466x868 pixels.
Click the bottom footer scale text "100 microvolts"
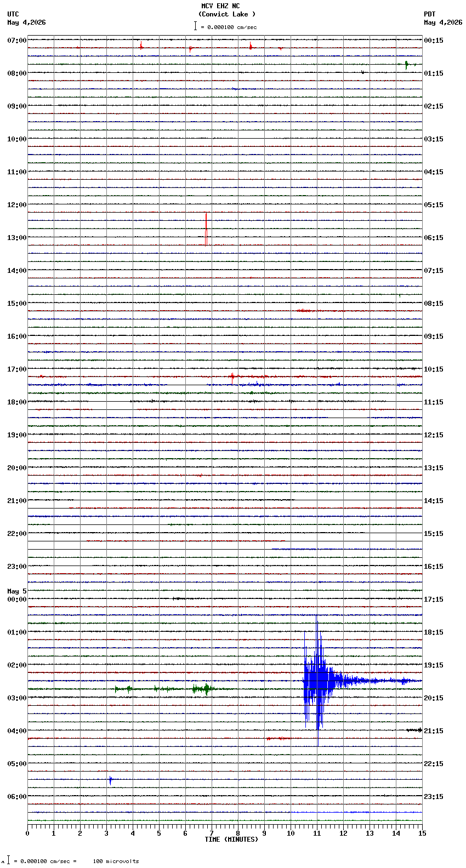(116, 861)
